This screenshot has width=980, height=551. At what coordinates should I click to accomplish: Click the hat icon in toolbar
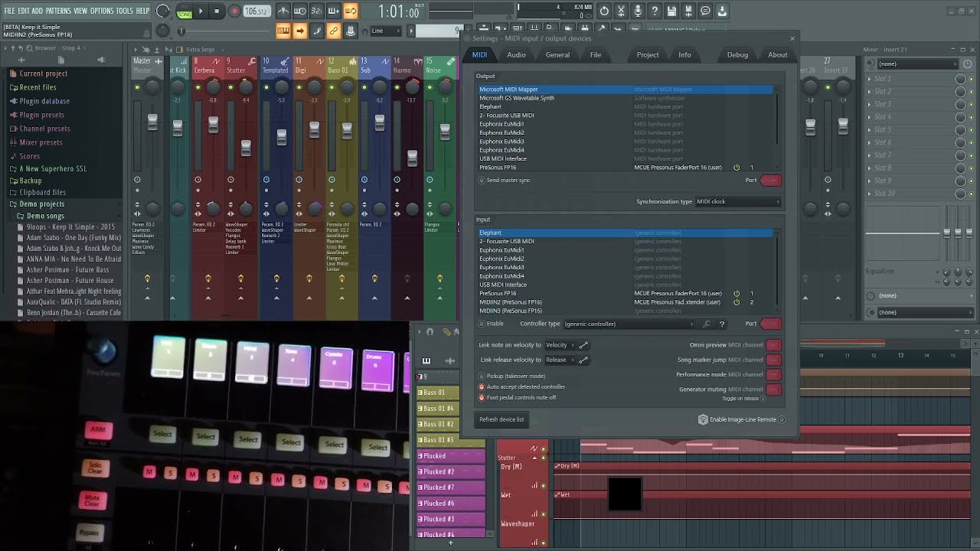point(351,31)
